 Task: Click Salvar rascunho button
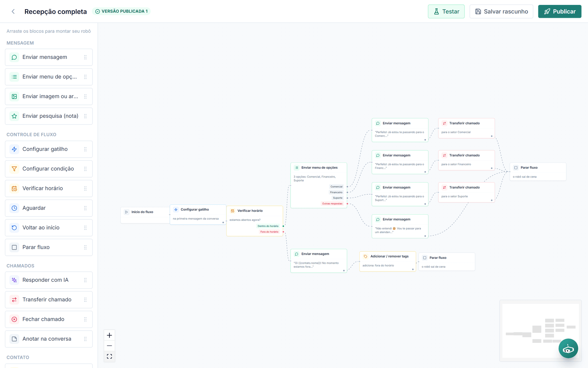click(x=501, y=11)
